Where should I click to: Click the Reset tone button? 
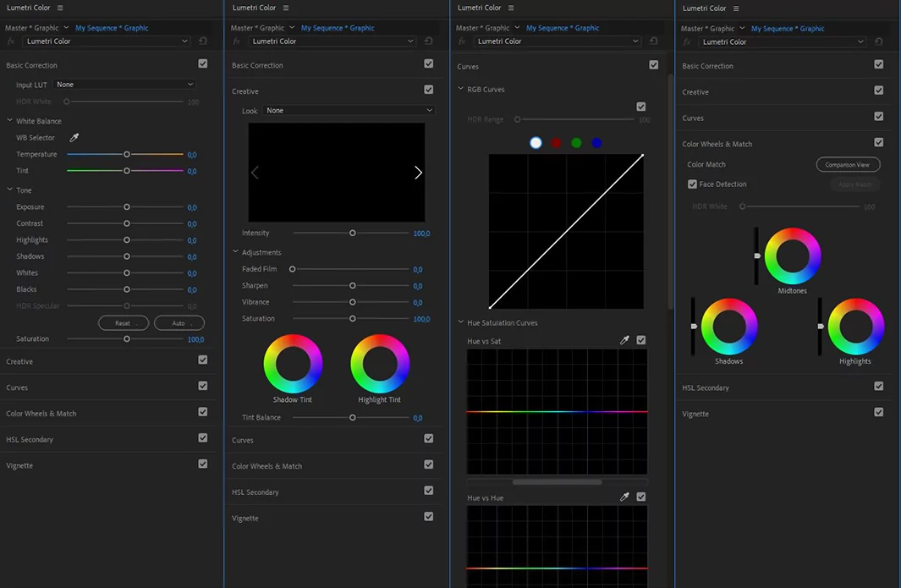coord(124,323)
